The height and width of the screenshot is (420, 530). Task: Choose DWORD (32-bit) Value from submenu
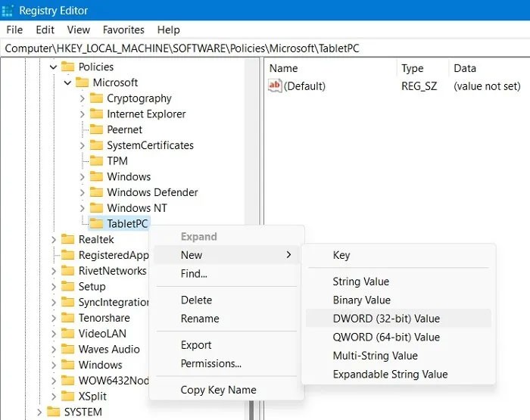click(386, 319)
